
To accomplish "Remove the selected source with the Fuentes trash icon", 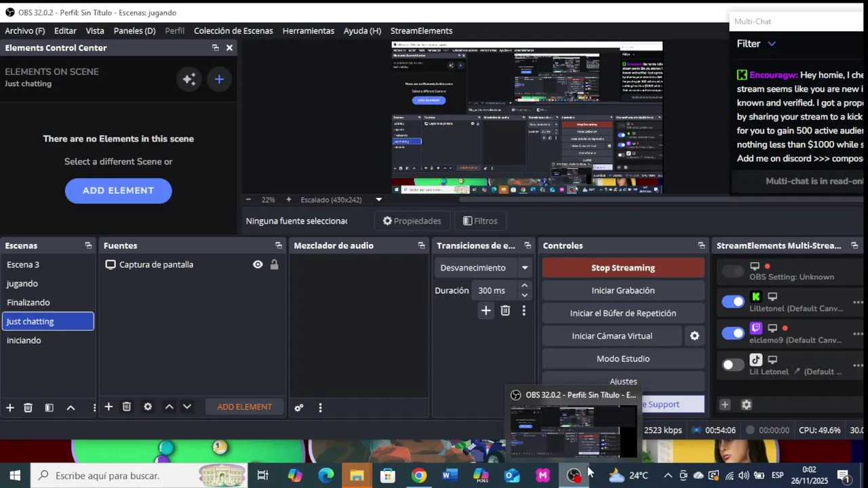I will tap(126, 407).
